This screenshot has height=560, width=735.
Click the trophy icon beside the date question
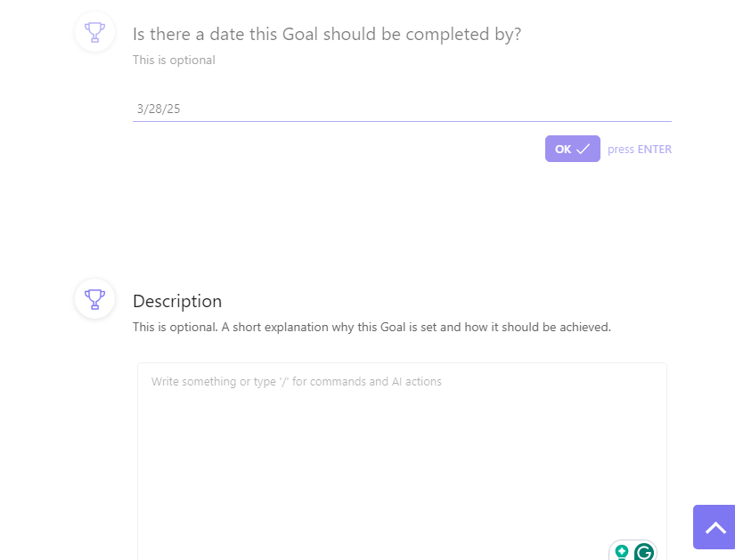click(94, 33)
